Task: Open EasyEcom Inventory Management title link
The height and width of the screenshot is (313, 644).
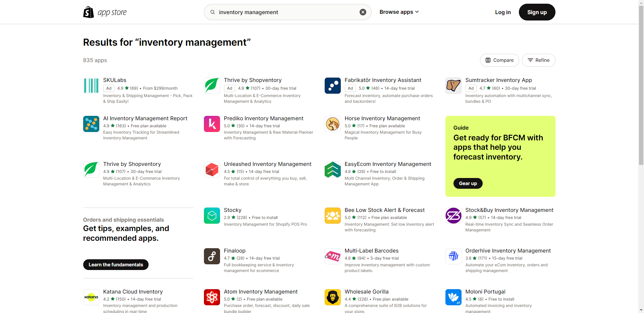Action: pyautogui.click(x=388, y=164)
